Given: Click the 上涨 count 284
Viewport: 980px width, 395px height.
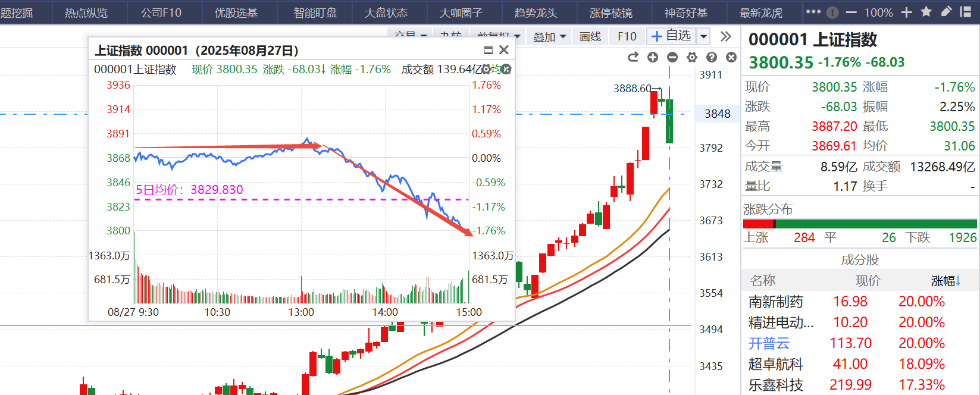Looking at the screenshot, I should pyautogui.click(x=804, y=237).
